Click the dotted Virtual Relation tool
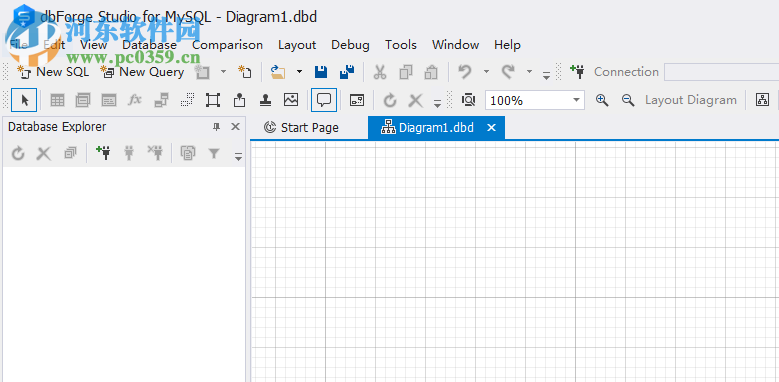Viewport: 779px width, 382px height. [187, 100]
